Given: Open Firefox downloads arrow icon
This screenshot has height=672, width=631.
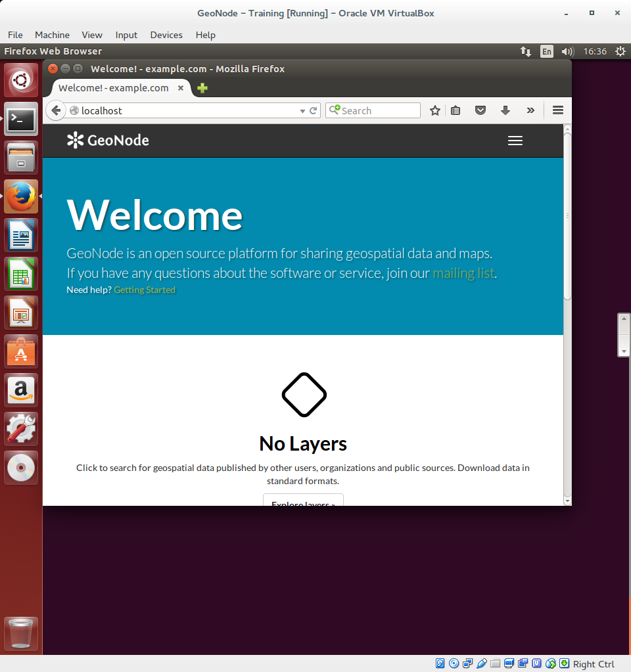Looking at the screenshot, I should tap(505, 110).
